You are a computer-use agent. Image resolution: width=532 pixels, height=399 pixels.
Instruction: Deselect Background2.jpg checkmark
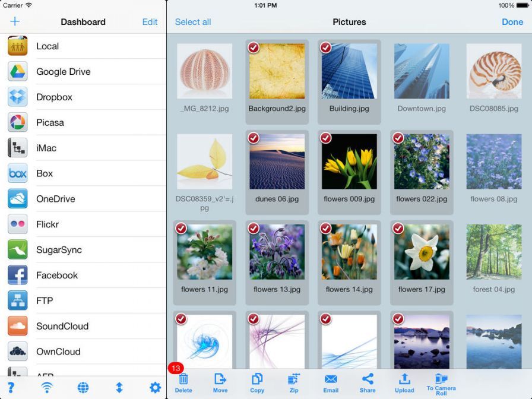254,47
